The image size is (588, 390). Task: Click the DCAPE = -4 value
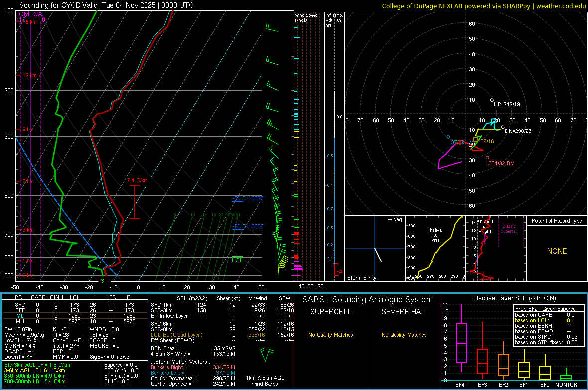click(18, 351)
